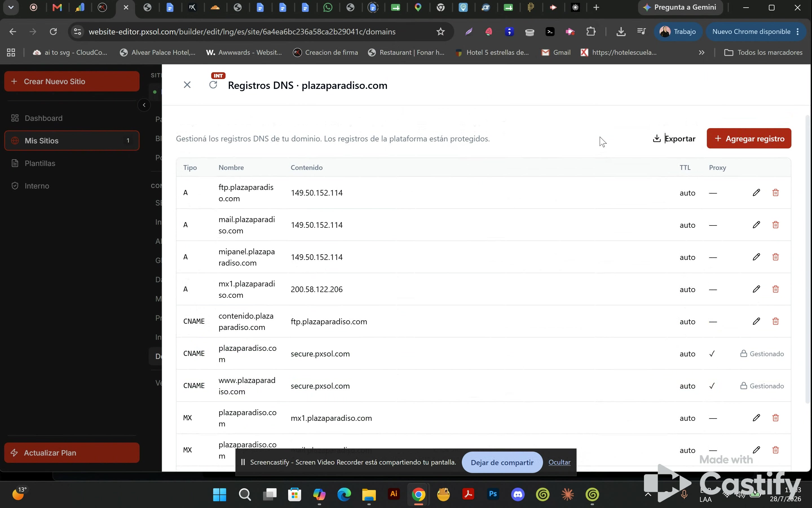Open Photoshop from the taskbar
812x508 pixels.
click(x=493, y=494)
